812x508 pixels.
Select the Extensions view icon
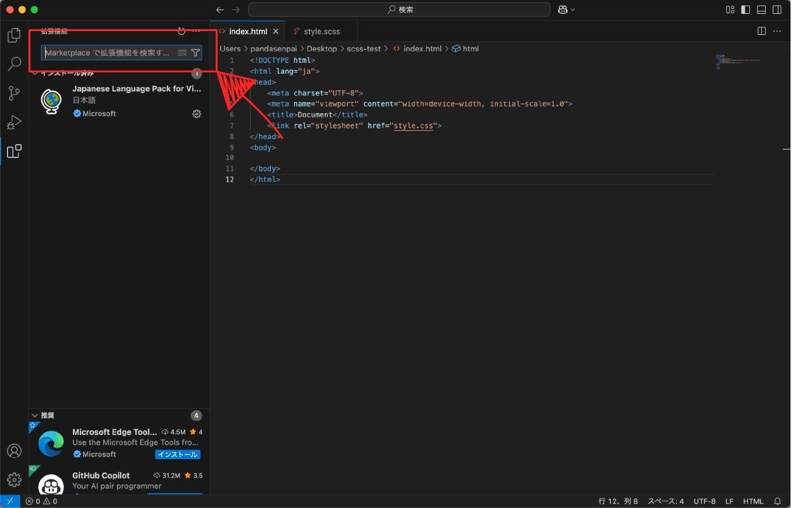tap(14, 151)
